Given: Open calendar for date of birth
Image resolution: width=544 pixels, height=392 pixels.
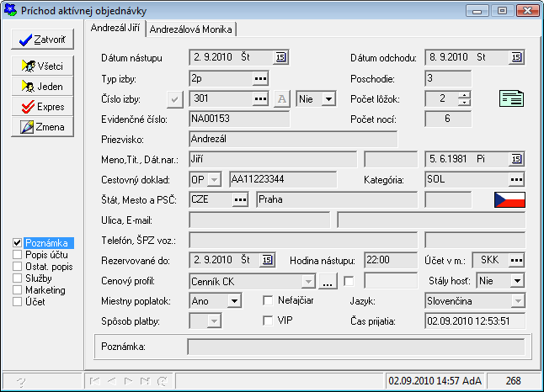Looking at the screenshot, I should [x=516, y=159].
